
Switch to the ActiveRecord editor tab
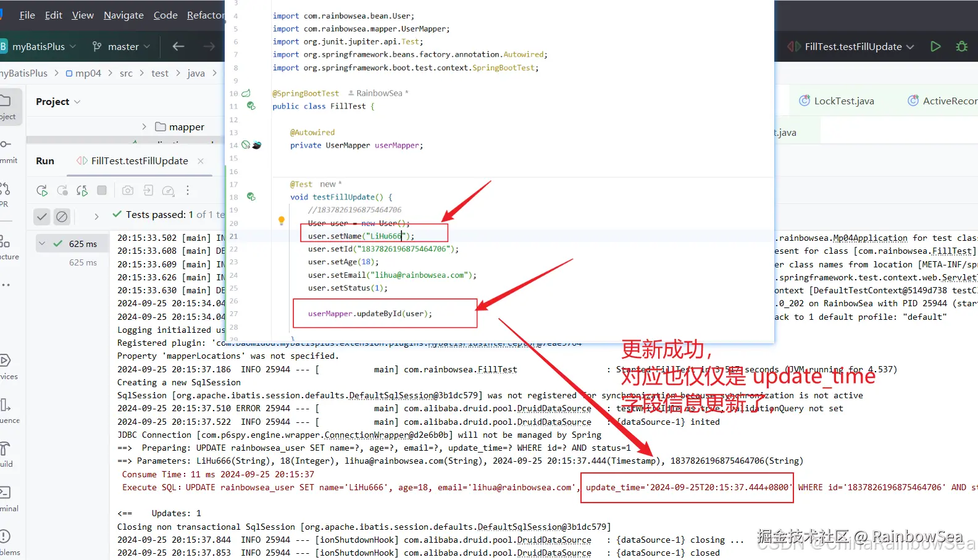(x=942, y=101)
